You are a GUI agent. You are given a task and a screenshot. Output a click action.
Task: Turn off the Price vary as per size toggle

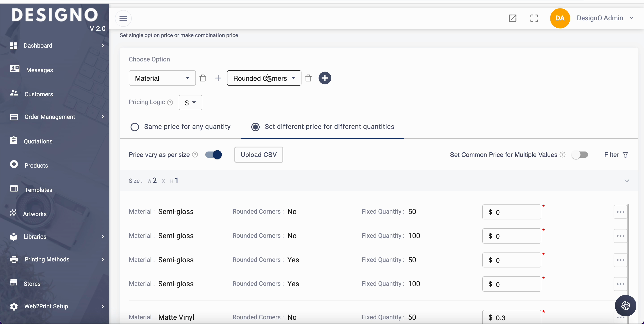coord(214,155)
